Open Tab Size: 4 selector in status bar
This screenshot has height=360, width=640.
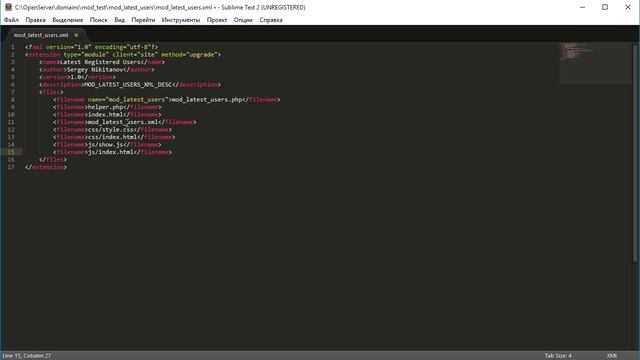(558, 356)
